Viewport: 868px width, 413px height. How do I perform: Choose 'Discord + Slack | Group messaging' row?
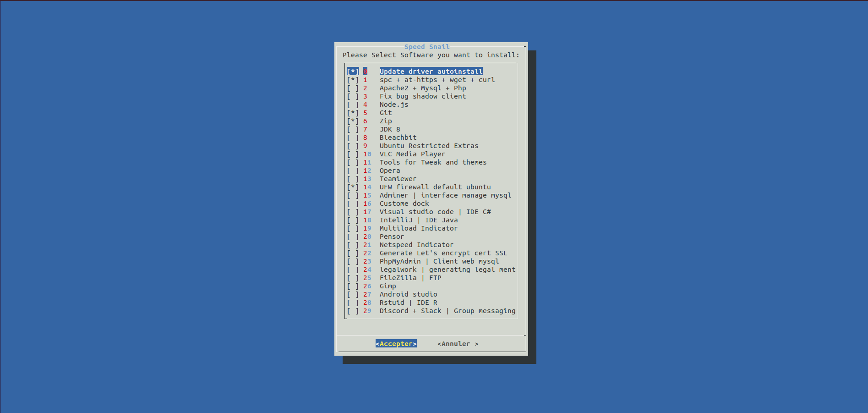(431, 311)
